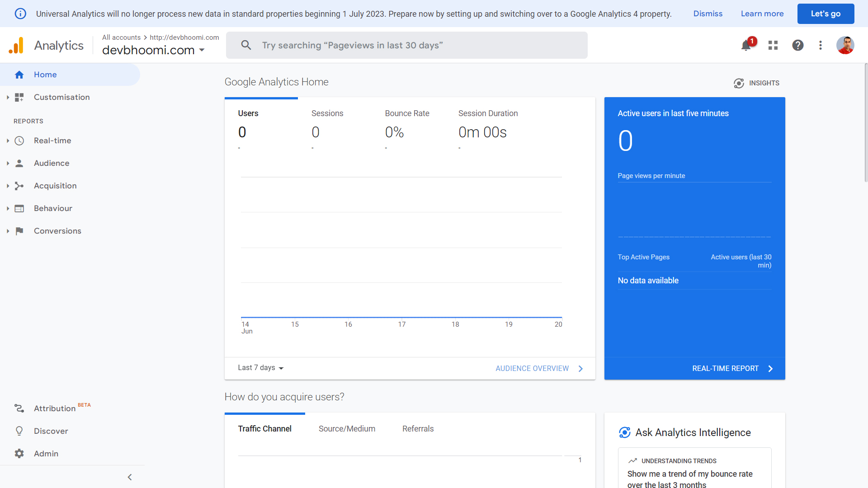
Task: Click the Behaviour window icon
Action: click(x=19, y=208)
